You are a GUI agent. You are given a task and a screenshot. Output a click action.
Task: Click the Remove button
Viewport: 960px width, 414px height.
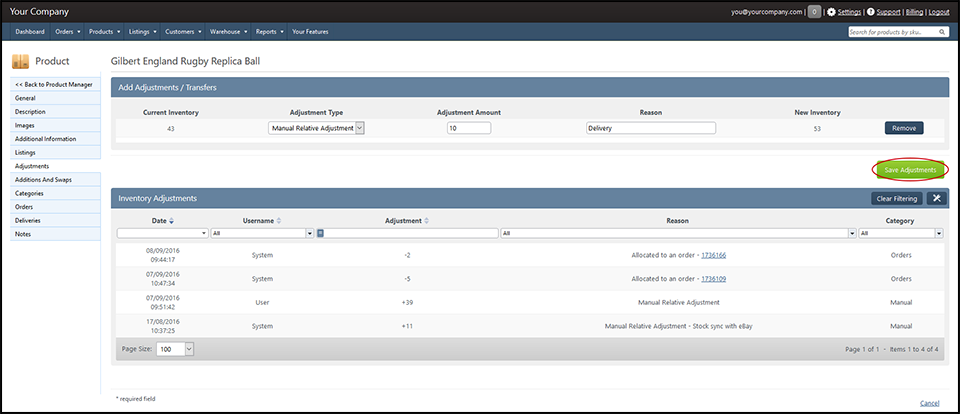coord(904,128)
